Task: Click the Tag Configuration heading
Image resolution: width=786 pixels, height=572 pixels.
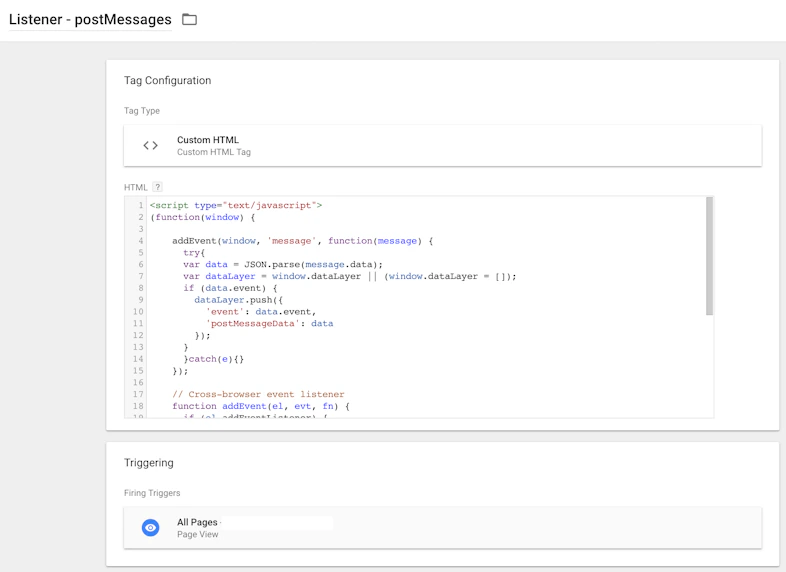Action: click(x=167, y=81)
